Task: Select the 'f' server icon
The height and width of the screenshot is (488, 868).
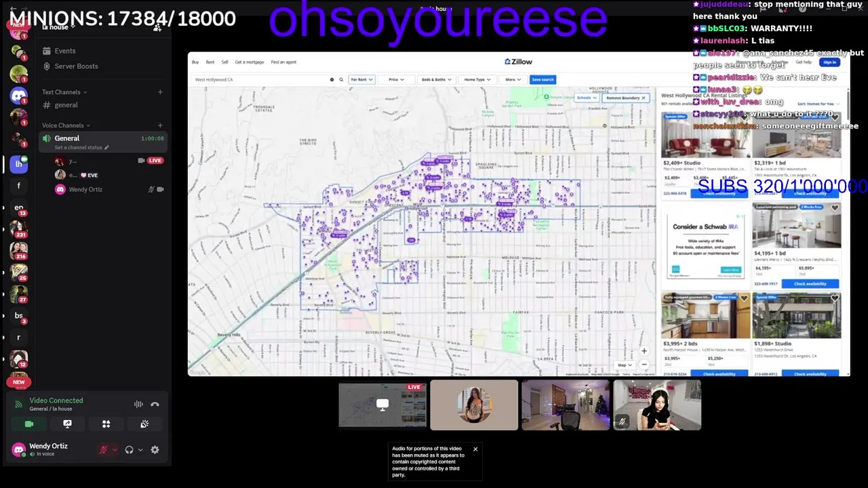Action: [x=19, y=186]
